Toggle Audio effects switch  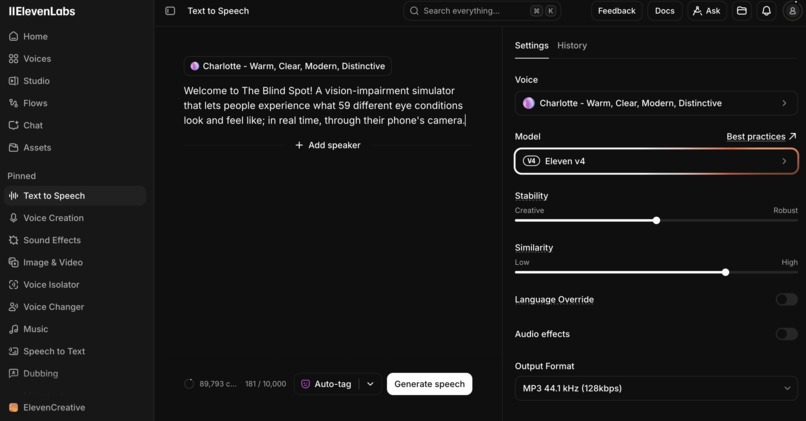pyautogui.click(x=786, y=334)
